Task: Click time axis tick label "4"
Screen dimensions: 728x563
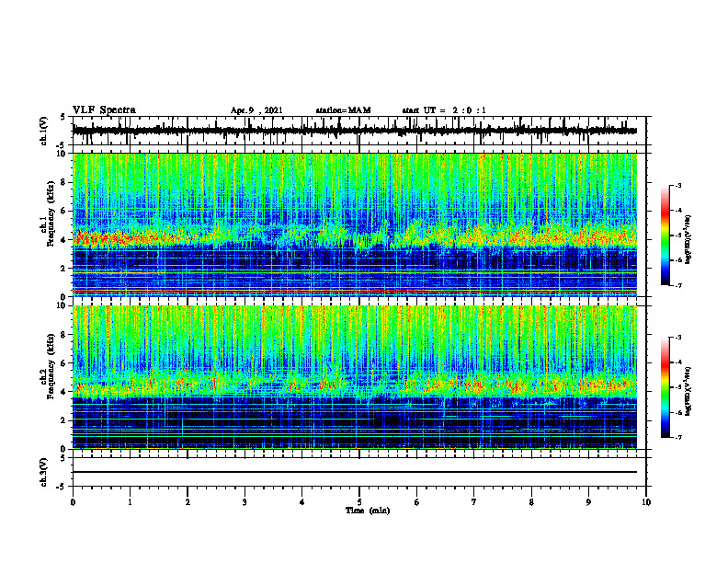Action: pyautogui.click(x=302, y=502)
